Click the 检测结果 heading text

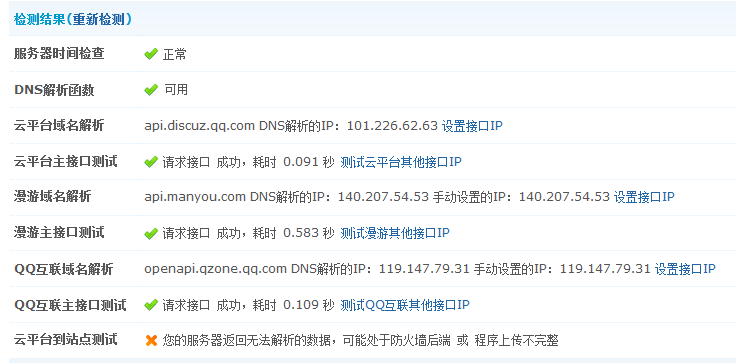40,20
